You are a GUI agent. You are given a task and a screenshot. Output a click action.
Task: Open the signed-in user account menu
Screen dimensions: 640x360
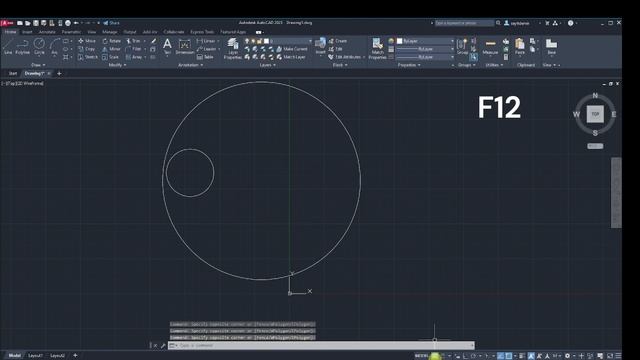tap(520, 23)
